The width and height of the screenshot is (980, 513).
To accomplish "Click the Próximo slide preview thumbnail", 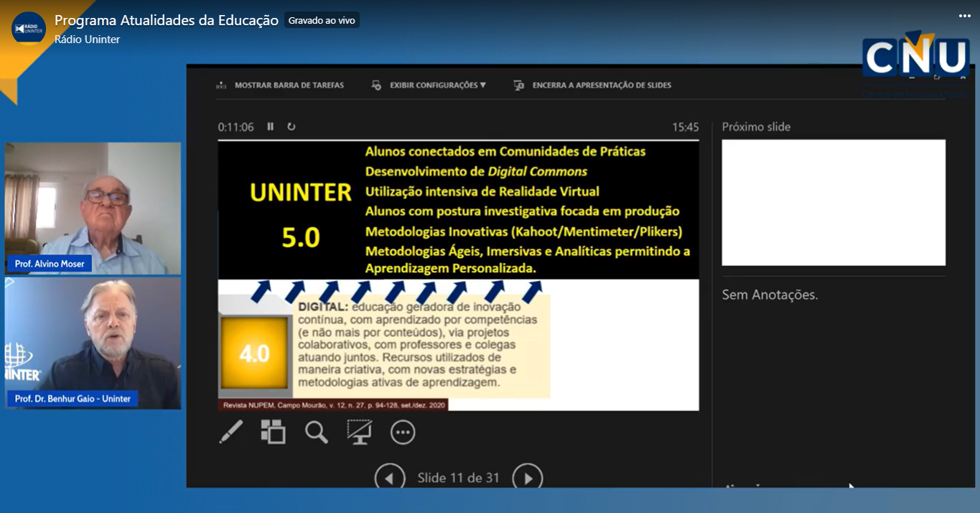I will click(x=833, y=202).
